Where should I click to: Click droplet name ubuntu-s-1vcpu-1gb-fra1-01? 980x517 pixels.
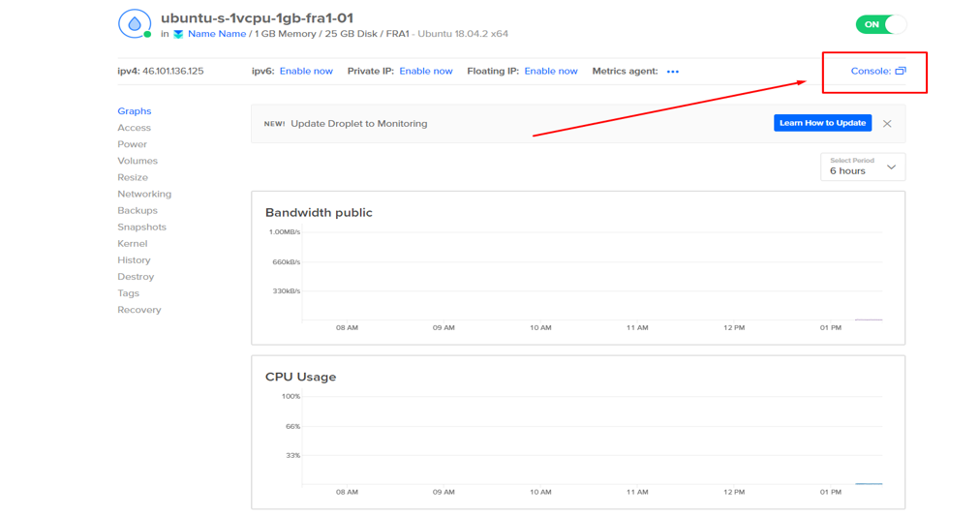pos(257,18)
